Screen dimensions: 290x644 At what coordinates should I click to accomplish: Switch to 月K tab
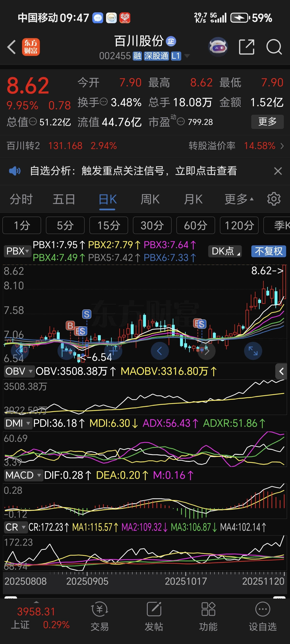click(x=193, y=199)
